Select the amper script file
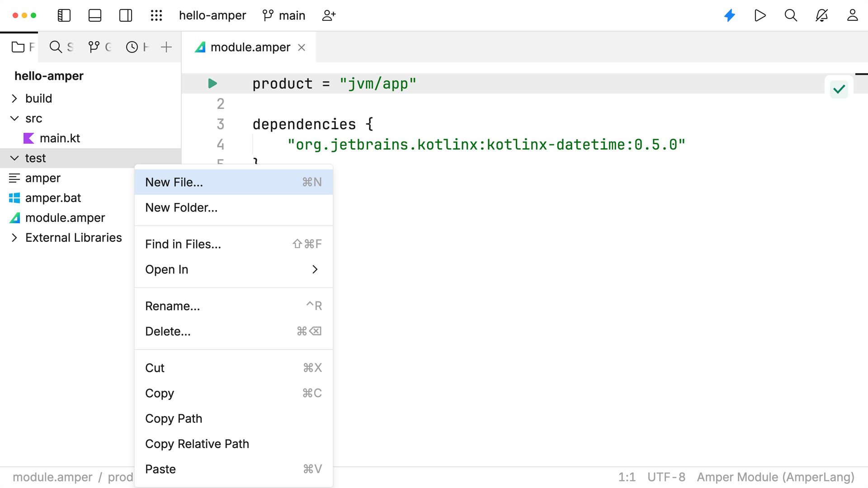 [x=42, y=178]
